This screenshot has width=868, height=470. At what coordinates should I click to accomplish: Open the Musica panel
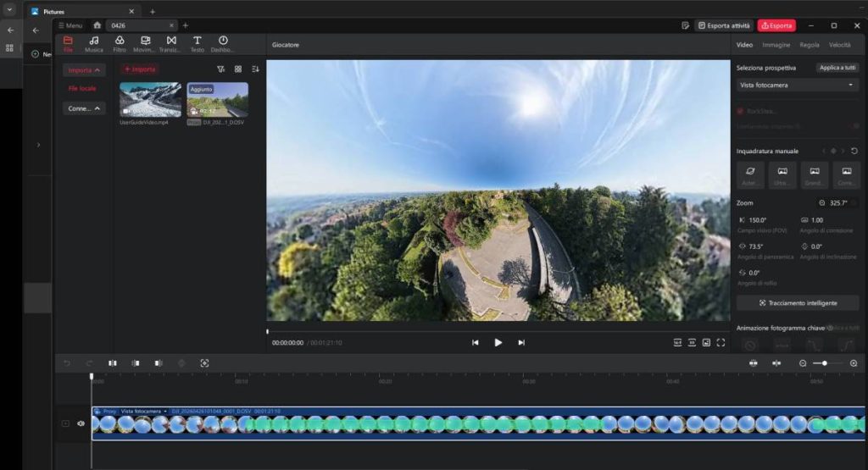94,43
